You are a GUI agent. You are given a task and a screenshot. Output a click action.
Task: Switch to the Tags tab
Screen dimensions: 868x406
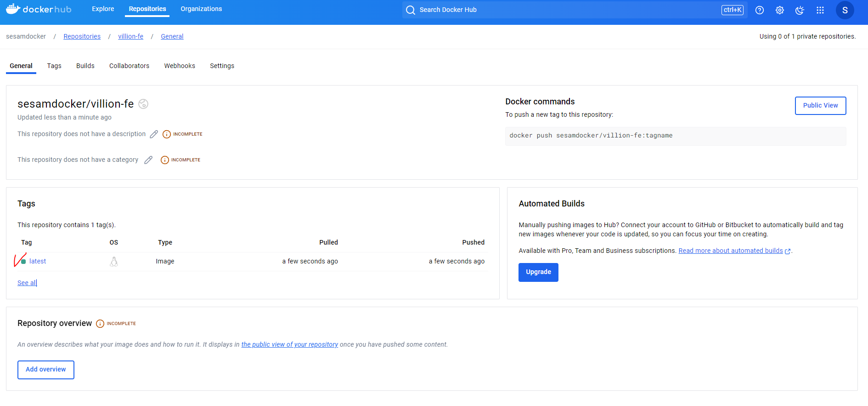pyautogui.click(x=54, y=66)
